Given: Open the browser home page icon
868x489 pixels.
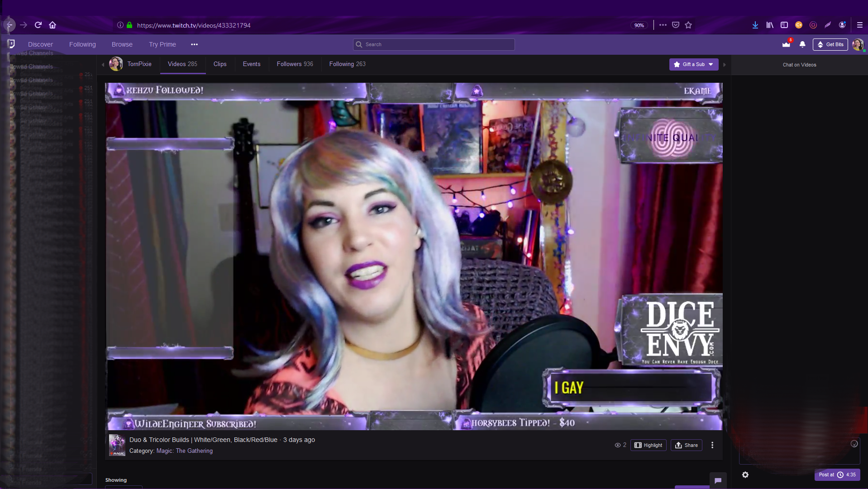Looking at the screenshot, I should point(52,25).
